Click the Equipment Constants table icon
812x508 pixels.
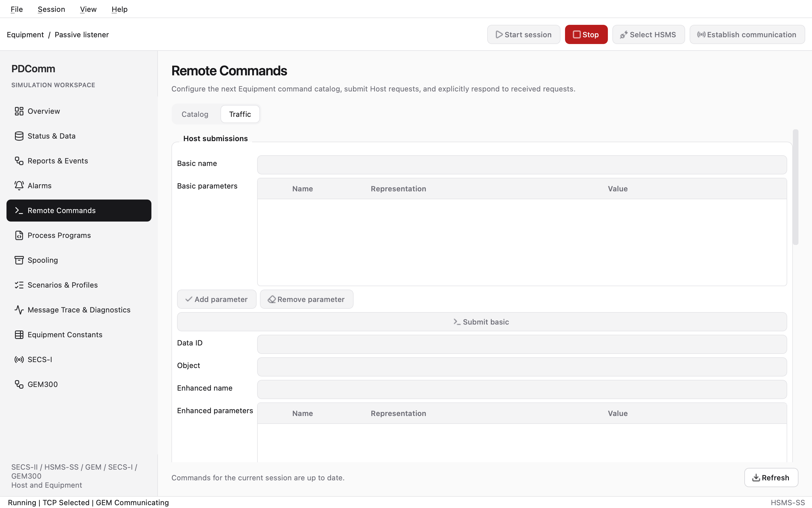coord(19,335)
